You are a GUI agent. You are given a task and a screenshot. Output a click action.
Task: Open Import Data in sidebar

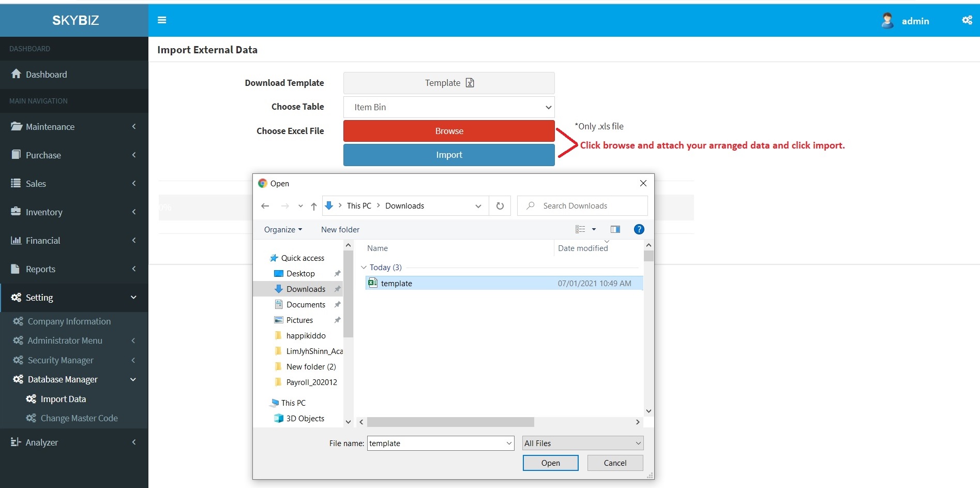point(63,399)
